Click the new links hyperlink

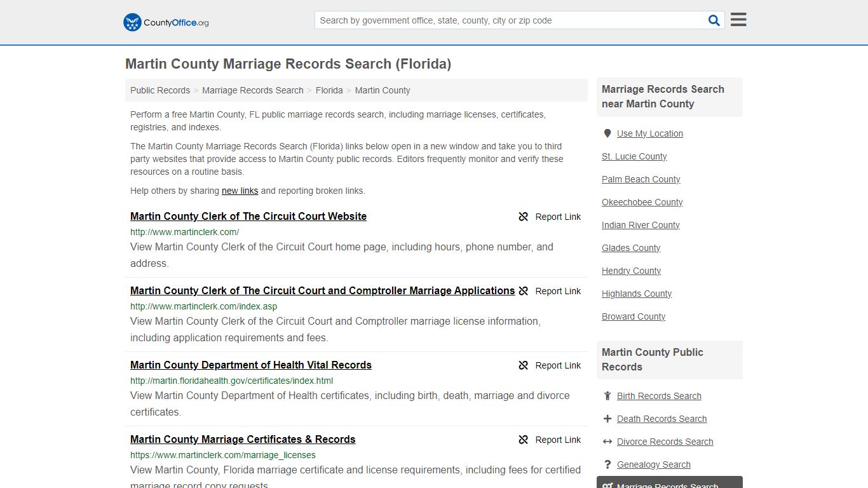pos(240,191)
